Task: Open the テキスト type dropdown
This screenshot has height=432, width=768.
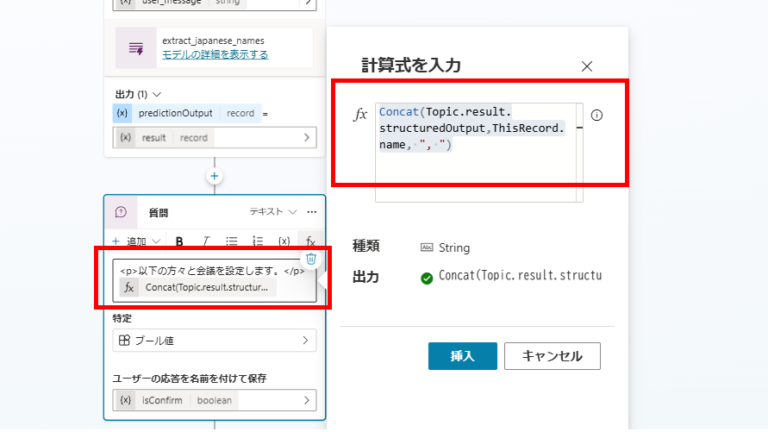Action: click(273, 212)
